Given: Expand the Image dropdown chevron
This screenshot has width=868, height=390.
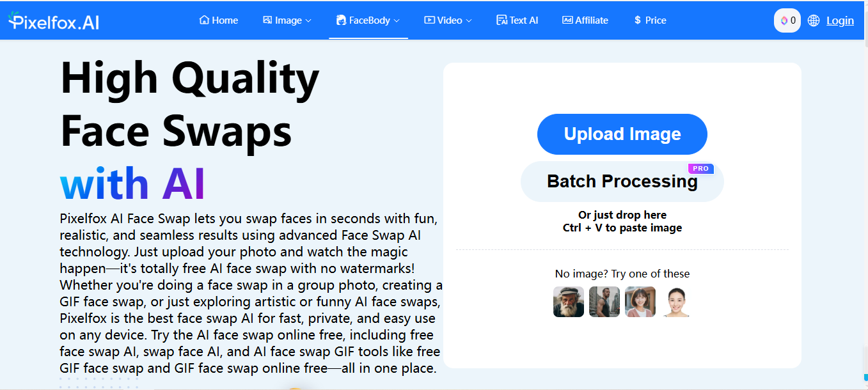Looking at the screenshot, I should pyautogui.click(x=308, y=21).
